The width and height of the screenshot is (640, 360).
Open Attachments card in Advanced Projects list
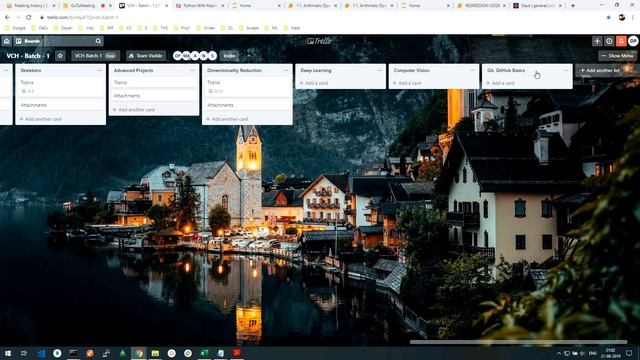[x=153, y=96]
